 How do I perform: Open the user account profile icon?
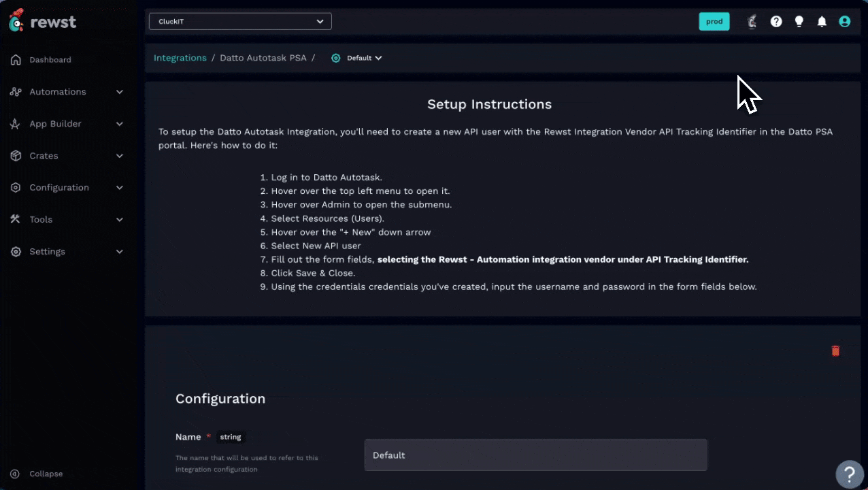pos(845,22)
